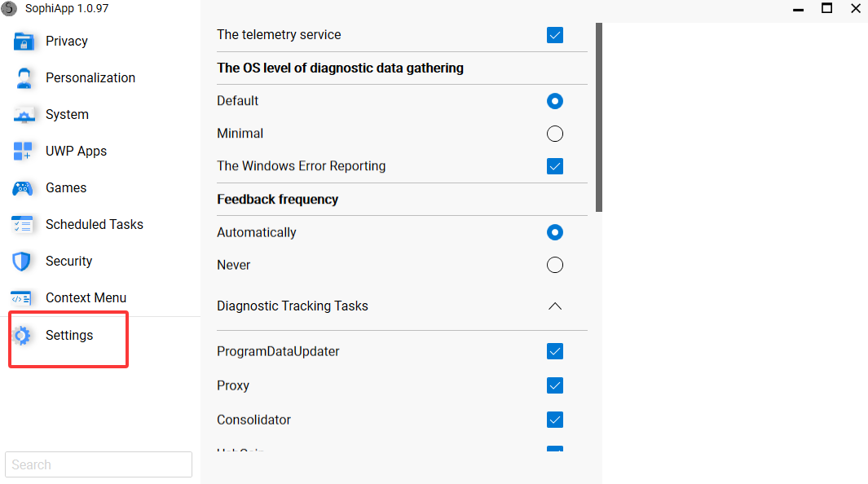The width and height of the screenshot is (868, 484).
Task: Toggle the Windows Error Reporting checkbox
Action: pyautogui.click(x=555, y=166)
